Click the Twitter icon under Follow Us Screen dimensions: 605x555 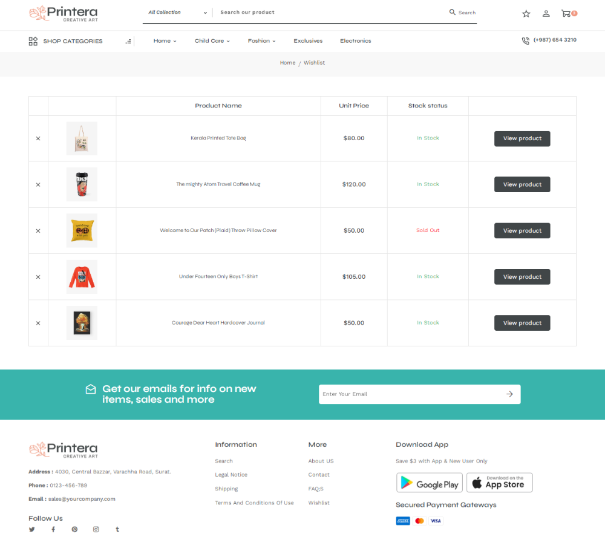(32, 529)
